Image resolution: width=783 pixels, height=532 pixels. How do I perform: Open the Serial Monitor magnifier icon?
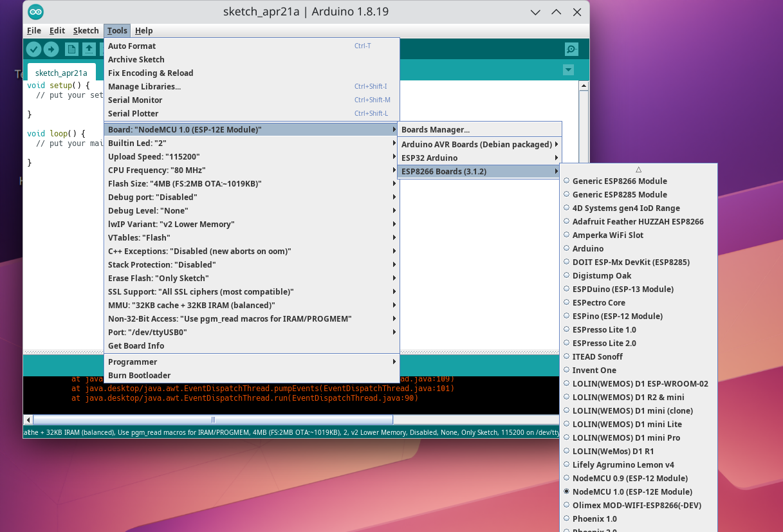[x=571, y=50]
